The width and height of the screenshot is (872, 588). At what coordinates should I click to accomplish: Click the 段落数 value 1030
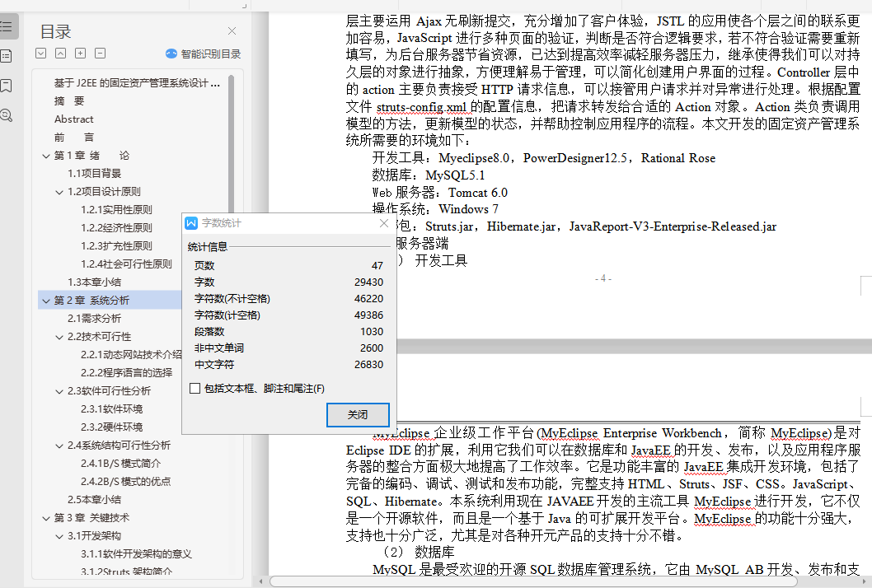(372, 332)
